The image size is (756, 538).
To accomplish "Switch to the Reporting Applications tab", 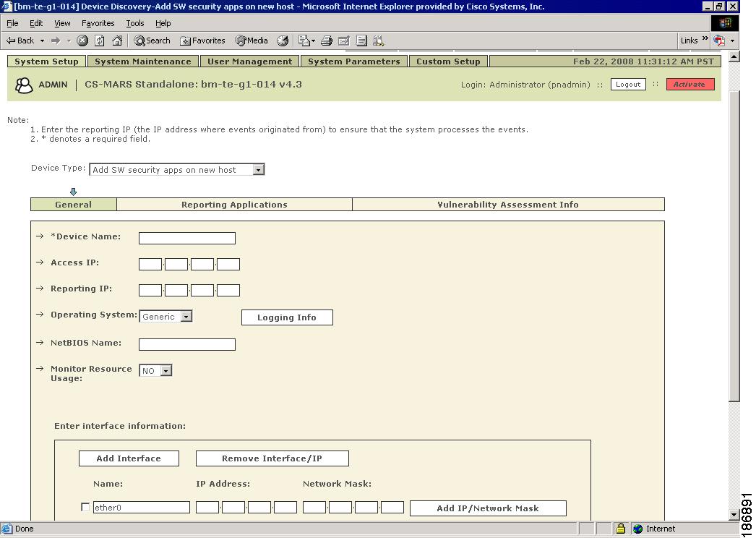I will [x=236, y=205].
